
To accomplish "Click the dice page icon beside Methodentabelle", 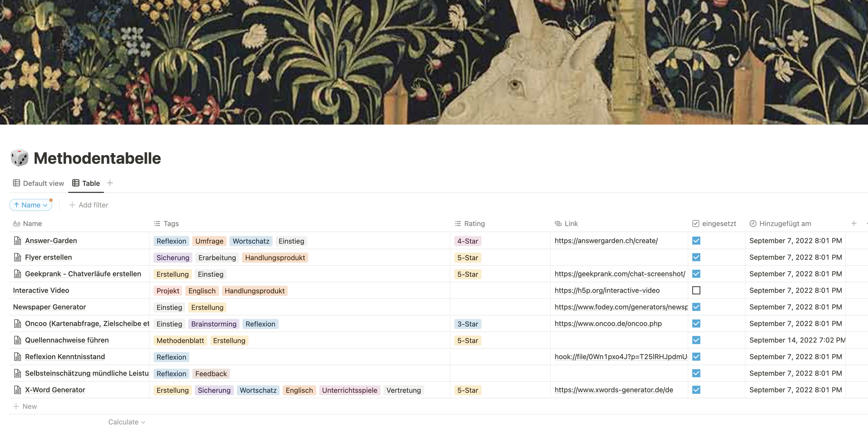I will coord(19,158).
